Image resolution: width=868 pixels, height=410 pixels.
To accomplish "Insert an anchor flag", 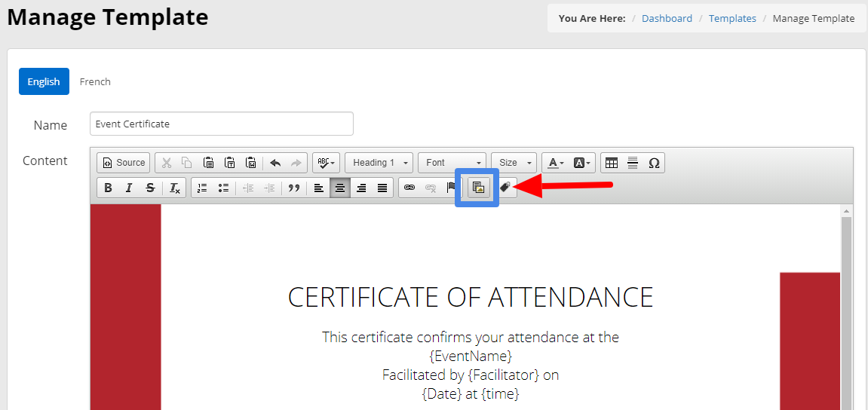I will tap(450, 188).
